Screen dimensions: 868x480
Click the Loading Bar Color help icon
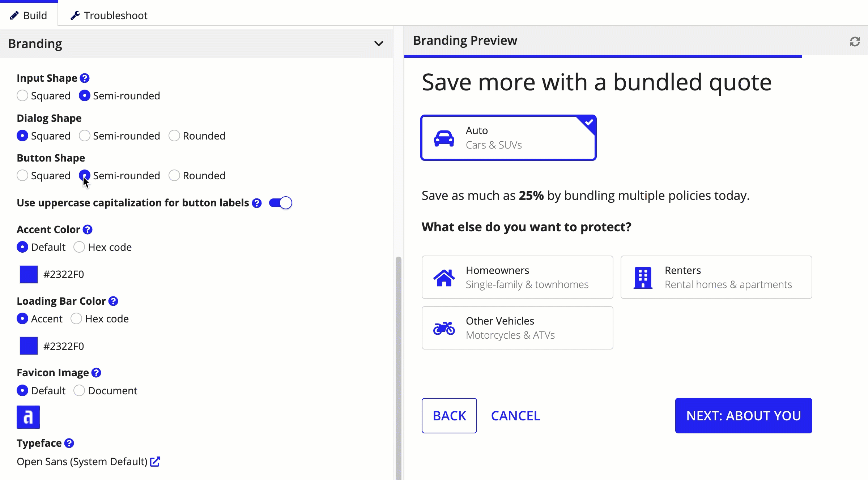click(113, 301)
